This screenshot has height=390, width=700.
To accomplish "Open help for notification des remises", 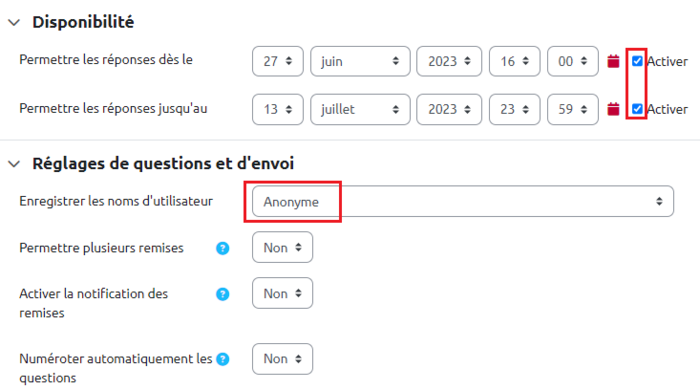I will [222, 294].
